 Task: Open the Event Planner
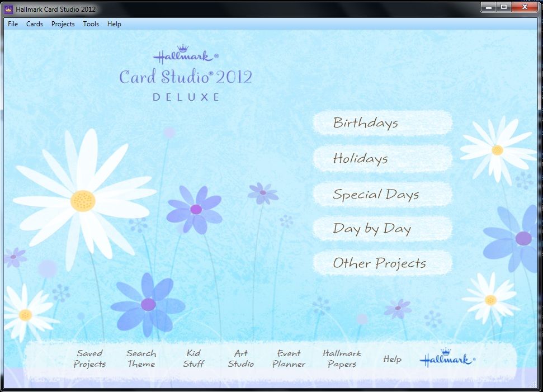(289, 359)
